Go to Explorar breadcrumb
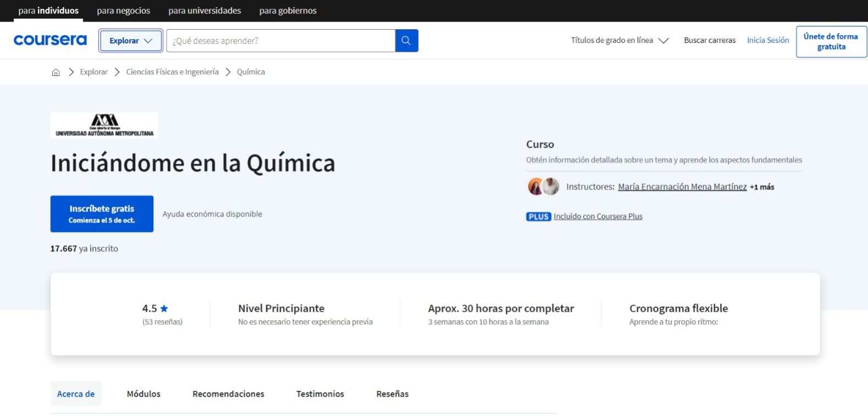The height and width of the screenshot is (416, 868). tap(94, 72)
